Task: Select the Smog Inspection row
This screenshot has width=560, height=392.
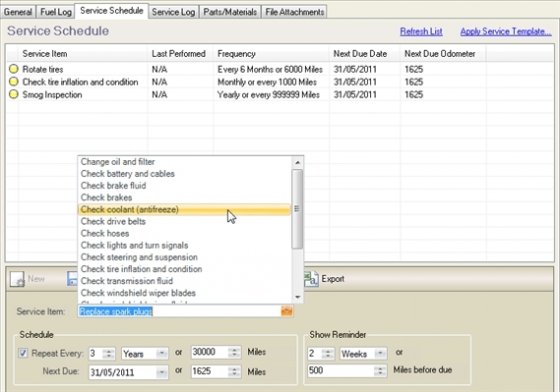Action: pos(280,95)
